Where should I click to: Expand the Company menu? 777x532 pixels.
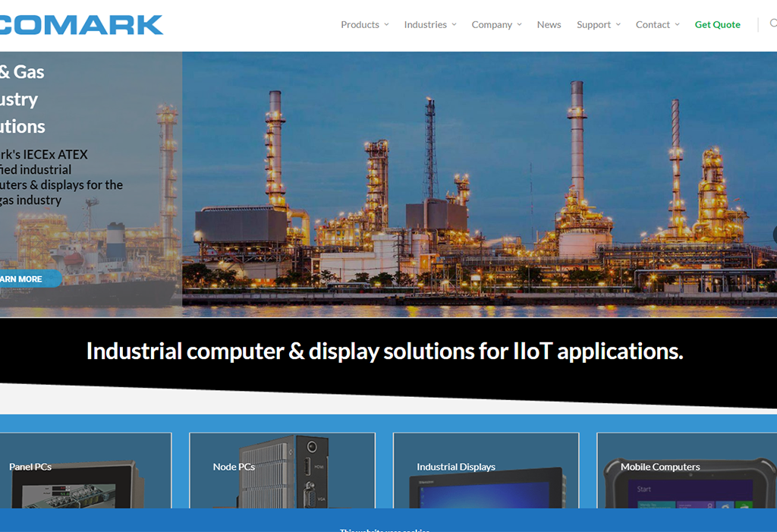coord(496,24)
